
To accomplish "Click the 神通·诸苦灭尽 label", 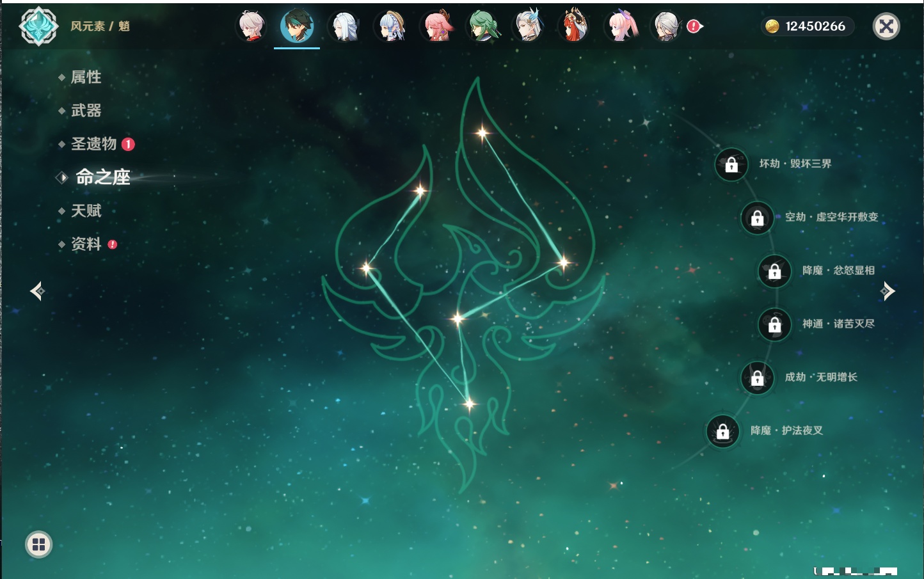I will tap(838, 324).
